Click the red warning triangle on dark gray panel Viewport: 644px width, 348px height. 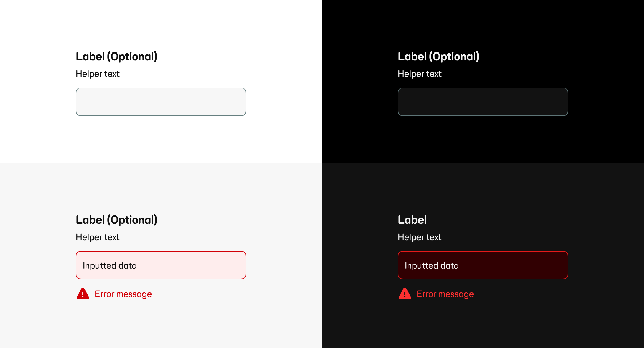pos(405,294)
